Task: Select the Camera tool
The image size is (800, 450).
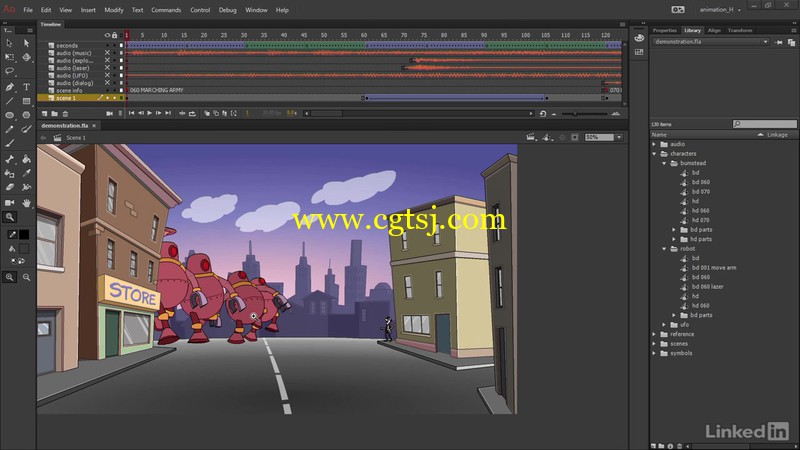Action: pos(9,203)
